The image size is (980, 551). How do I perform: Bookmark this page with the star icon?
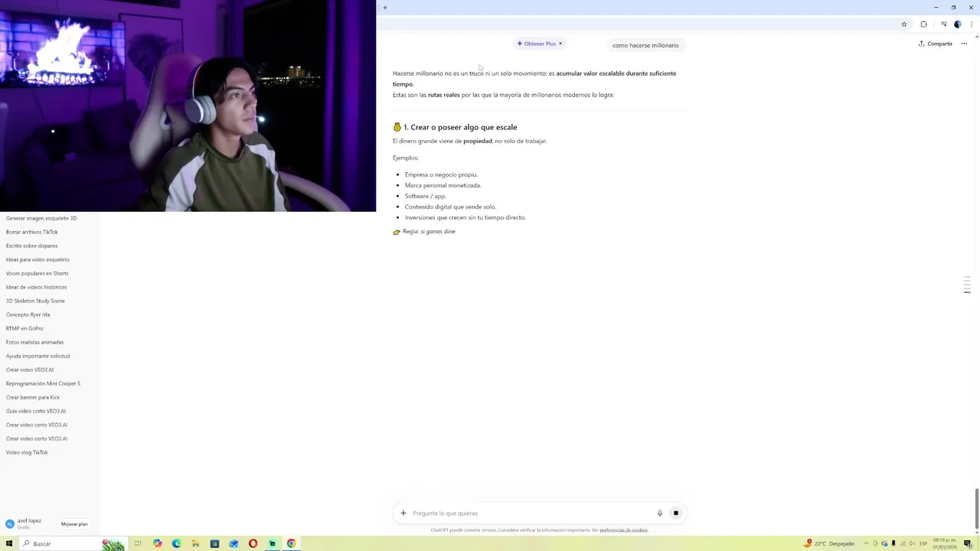[904, 24]
